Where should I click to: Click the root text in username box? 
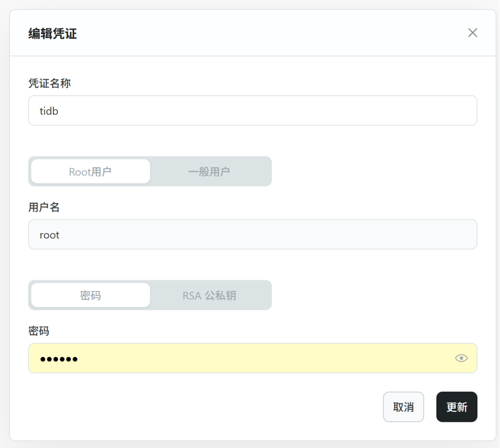[x=50, y=235]
